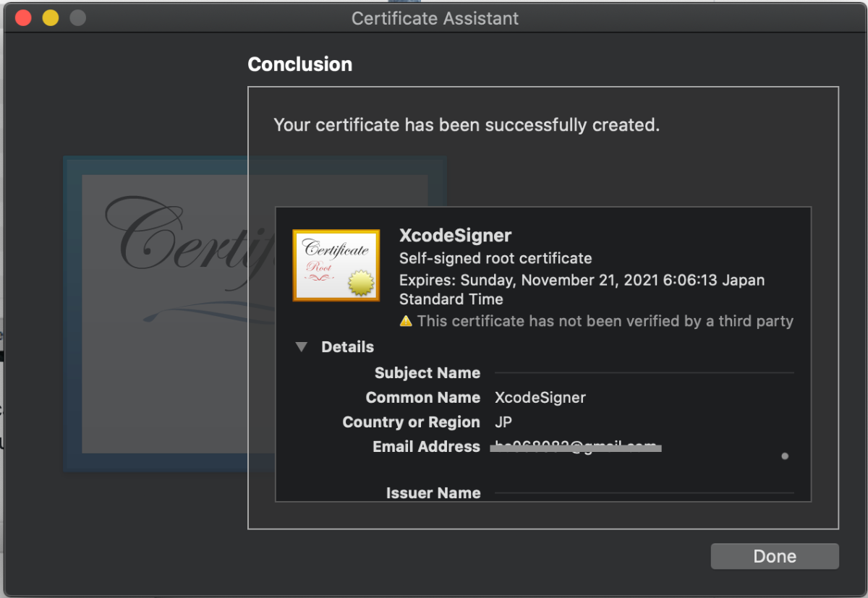Click the Done button

click(775, 556)
